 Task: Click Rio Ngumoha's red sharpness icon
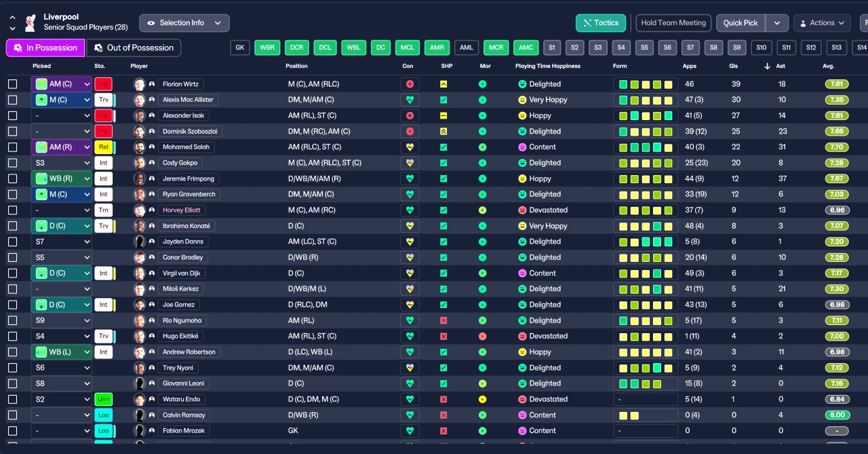click(x=443, y=320)
